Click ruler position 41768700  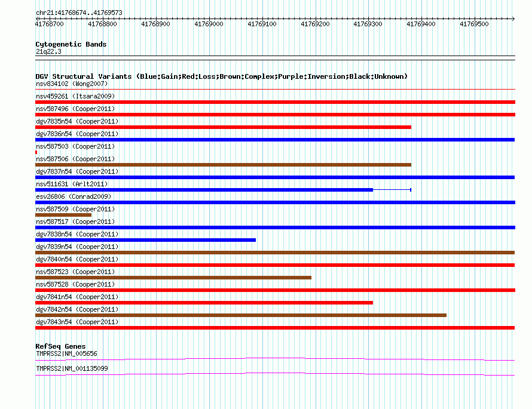pos(50,24)
